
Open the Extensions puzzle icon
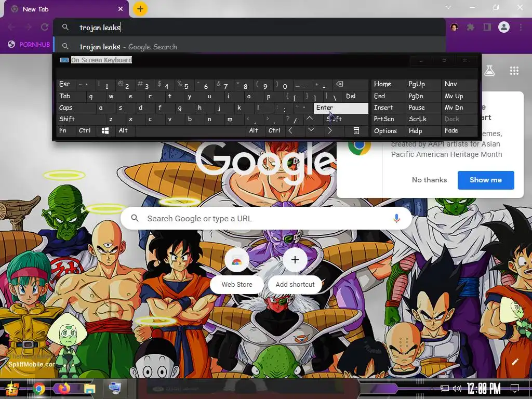click(x=471, y=27)
